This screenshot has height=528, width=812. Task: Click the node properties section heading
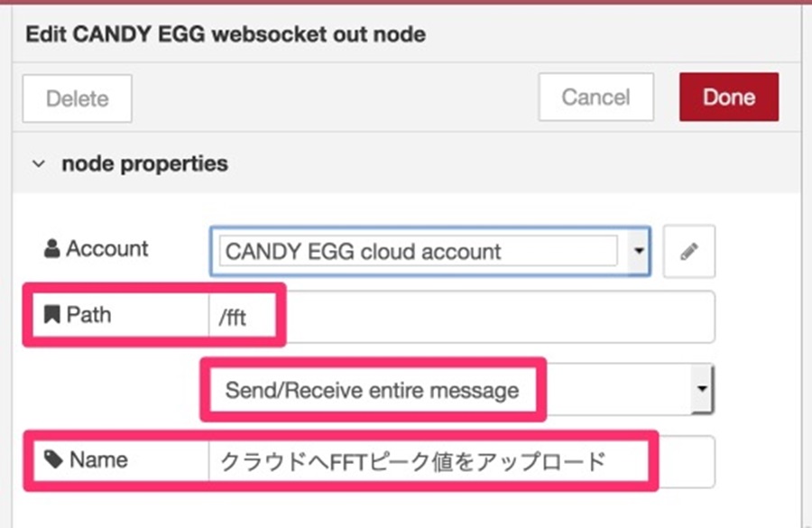(x=145, y=163)
